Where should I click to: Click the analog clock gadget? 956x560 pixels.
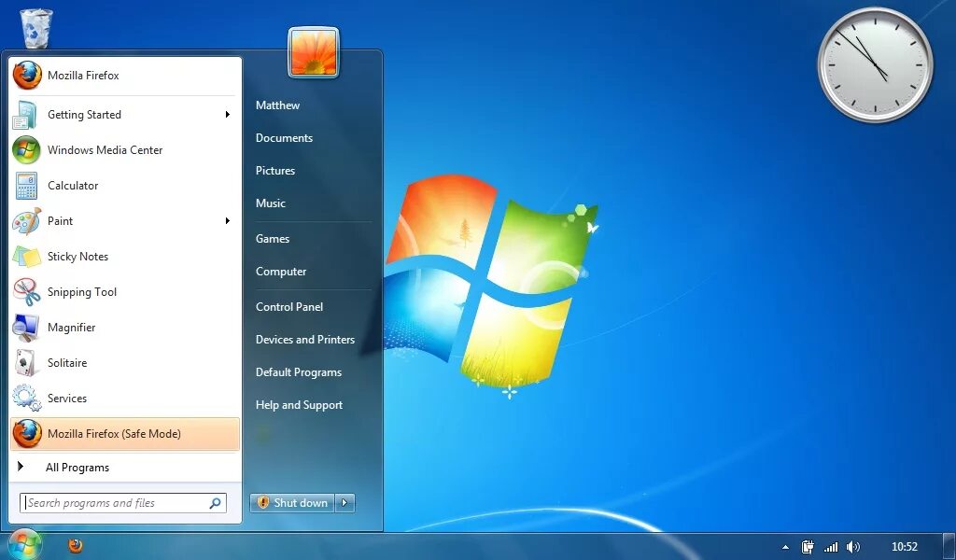point(875,64)
